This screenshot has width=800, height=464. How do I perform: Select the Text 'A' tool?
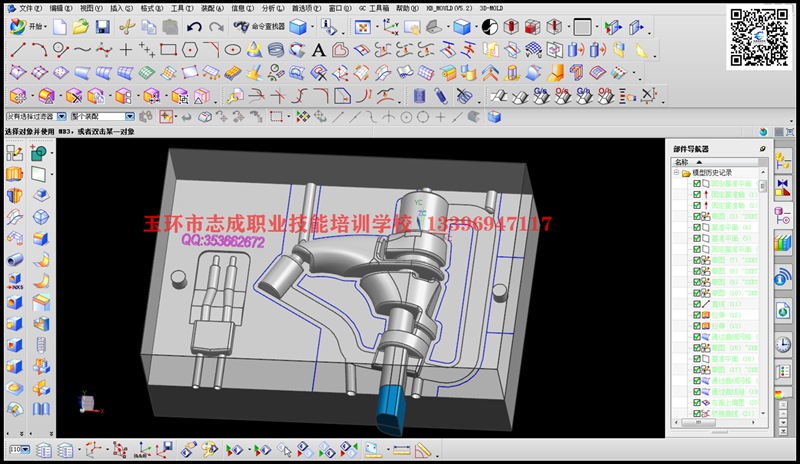pos(318,50)
